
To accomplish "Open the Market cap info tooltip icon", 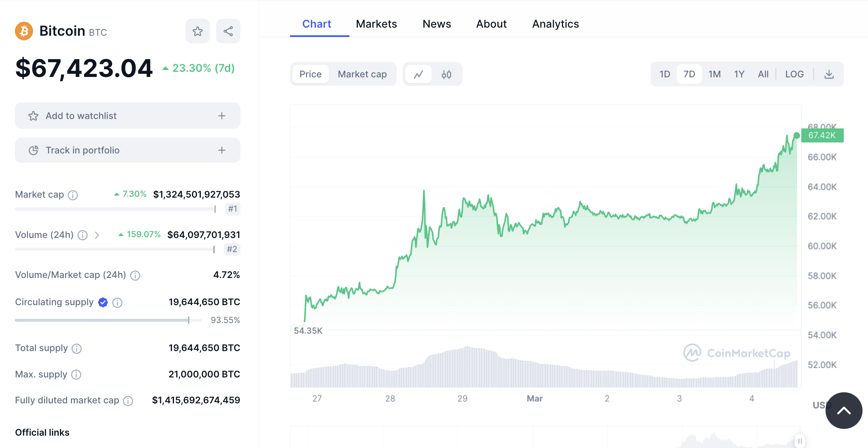I will pos(73,195).
